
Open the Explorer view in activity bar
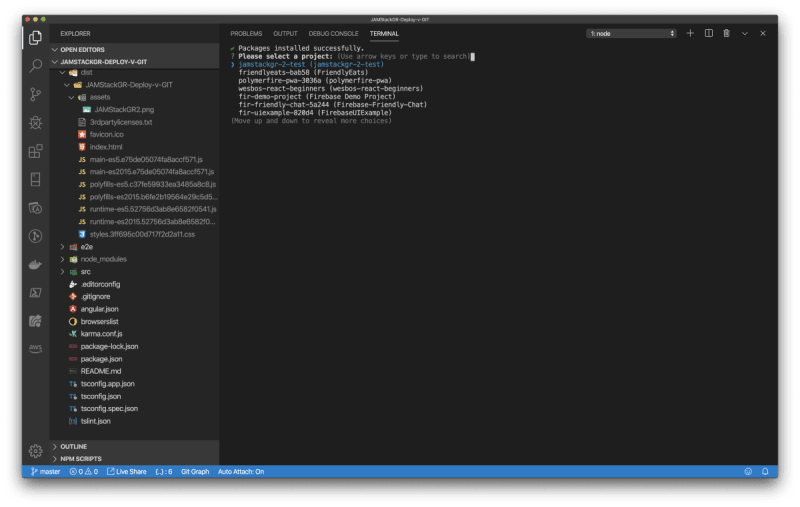coord(35,38)
